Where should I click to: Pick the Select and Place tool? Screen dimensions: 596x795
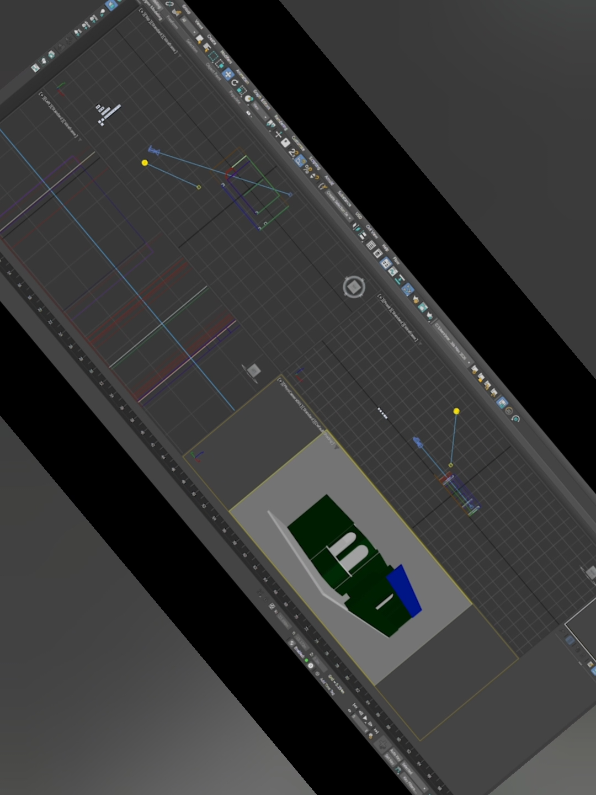tap(249, 99)
